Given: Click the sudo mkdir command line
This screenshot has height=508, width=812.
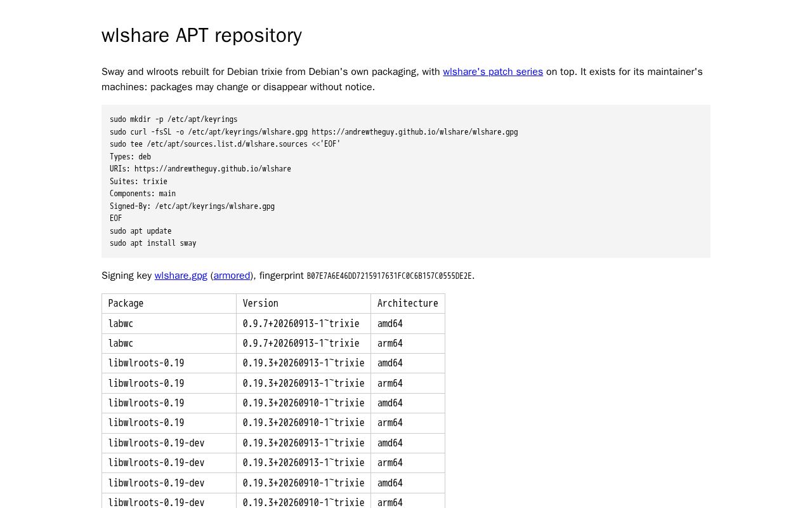Looking at the screenshot, I should [173, 119].
